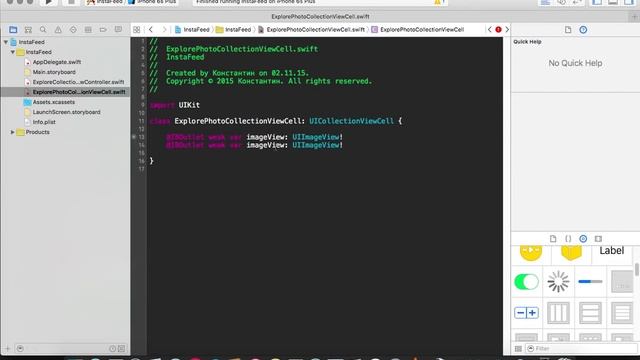Jump to next issue arrow
The height and width of the screenshot is (360, 640).
pyautogui.click(x=507, y=29)
